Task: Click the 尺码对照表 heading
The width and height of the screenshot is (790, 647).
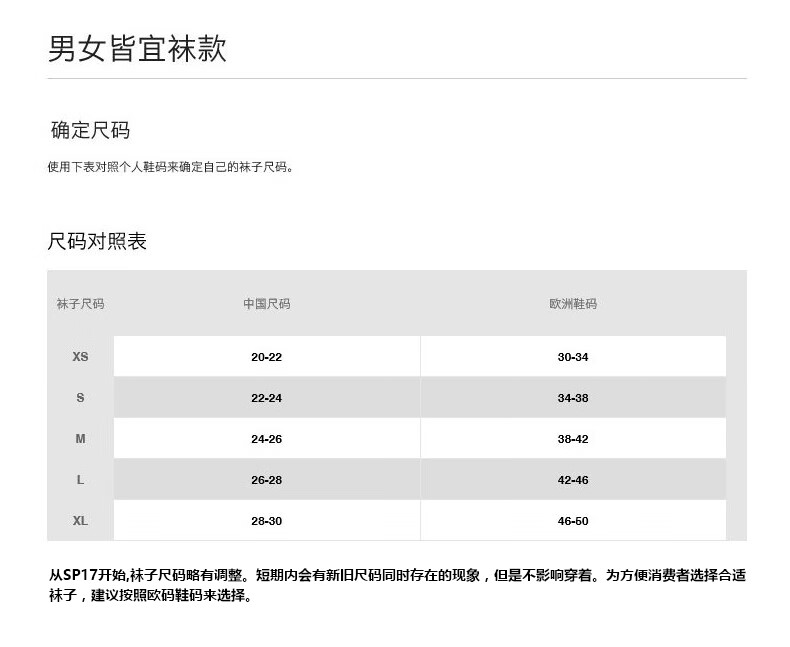Action: coord(97,241)
